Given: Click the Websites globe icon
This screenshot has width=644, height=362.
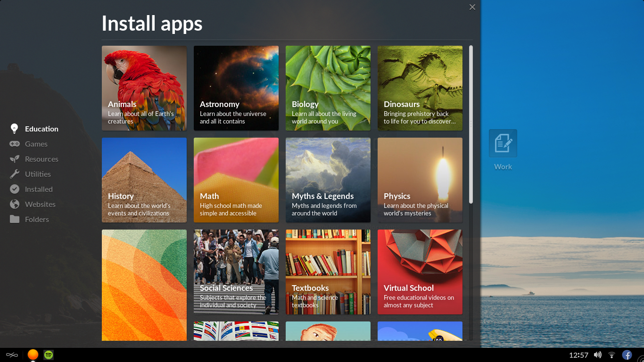Looking at the screenshot, I should coord(15,204).
